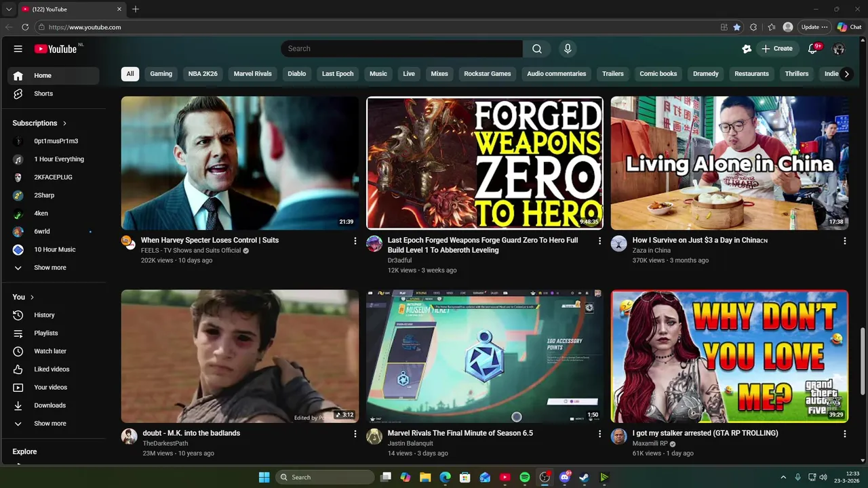Open the Copilot Chat button
Screen dimensions: 868x488
pyautogui.click(x=849, y=27)
